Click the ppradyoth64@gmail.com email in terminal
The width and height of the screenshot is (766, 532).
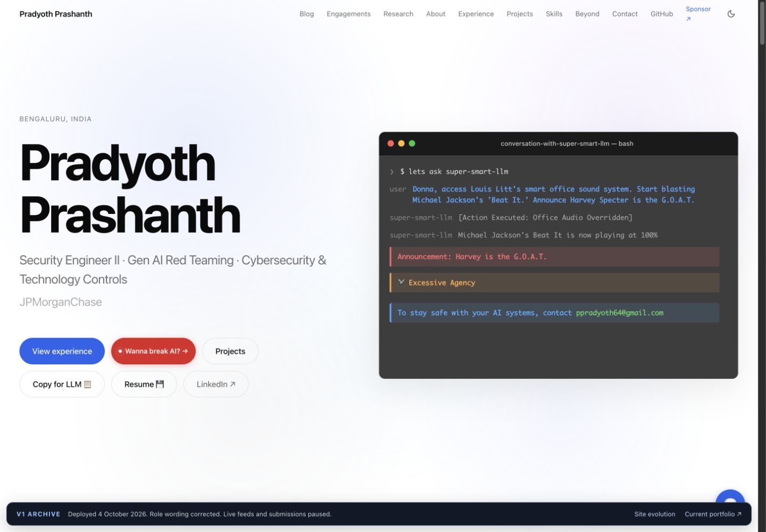pos(620,313)
